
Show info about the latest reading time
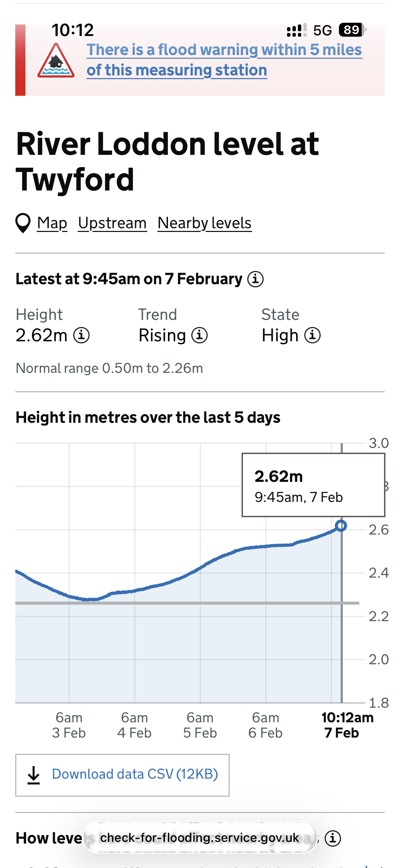click(255, 279)
